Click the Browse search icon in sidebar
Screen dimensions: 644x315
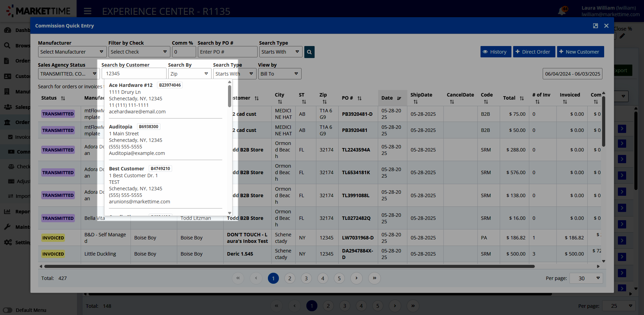7,45
